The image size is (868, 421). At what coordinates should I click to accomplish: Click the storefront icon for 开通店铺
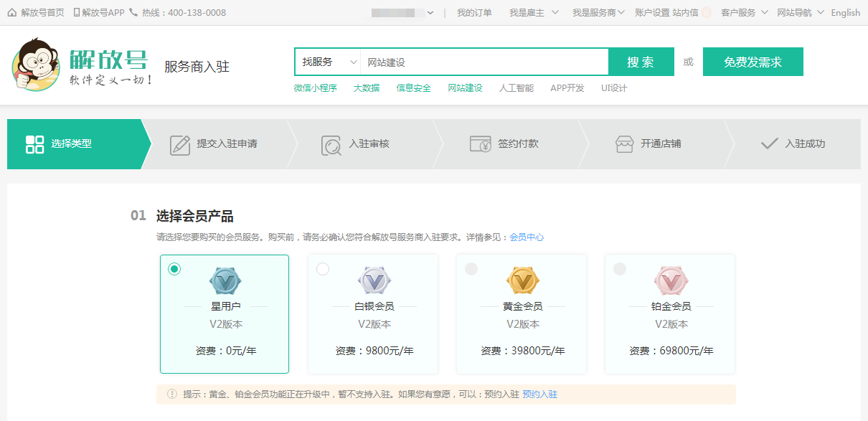click(x=624, y=144)
